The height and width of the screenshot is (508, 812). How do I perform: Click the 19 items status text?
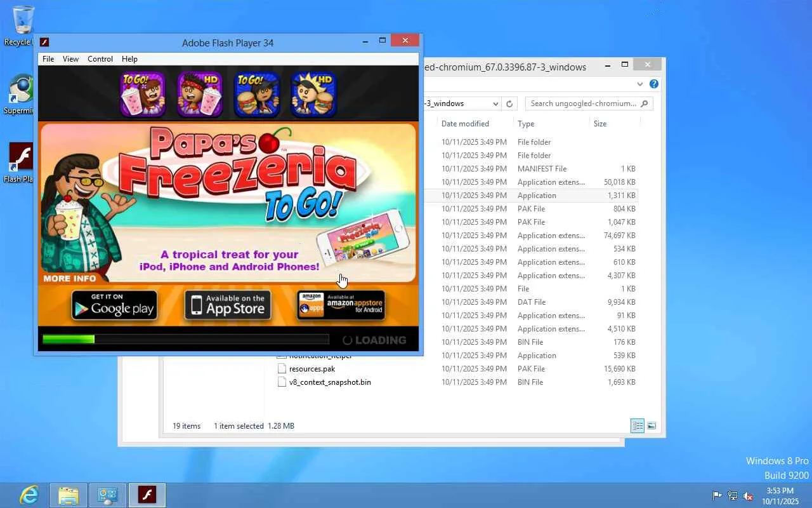pos(187,426)
